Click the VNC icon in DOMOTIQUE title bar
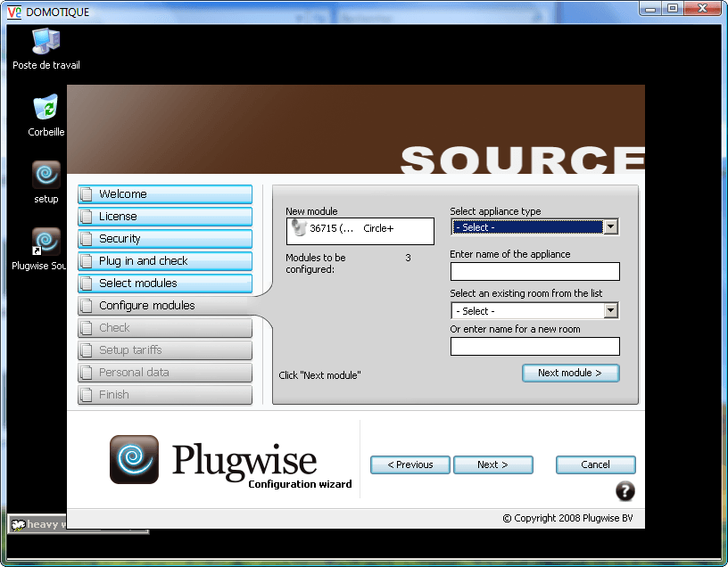Image resolution: width=728 pixels, height=567 pixels. pyautogui.click(x=14, y=12)
